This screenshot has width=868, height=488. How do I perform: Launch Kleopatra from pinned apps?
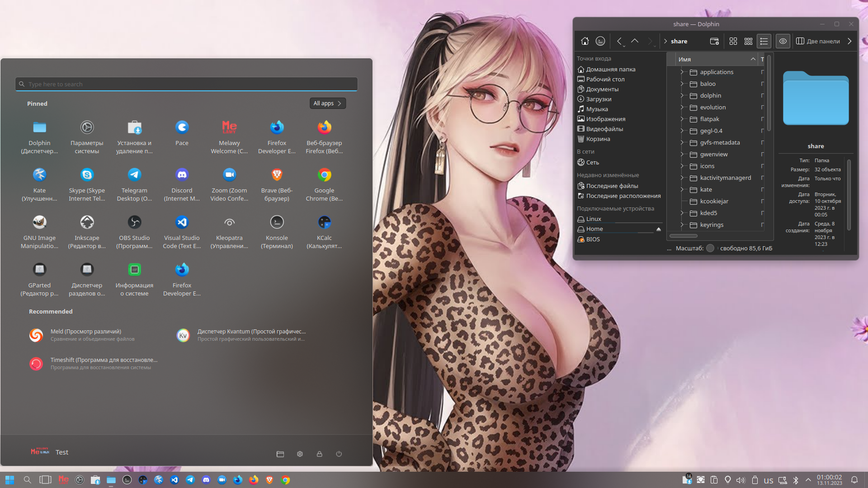[x=229, y=230]
